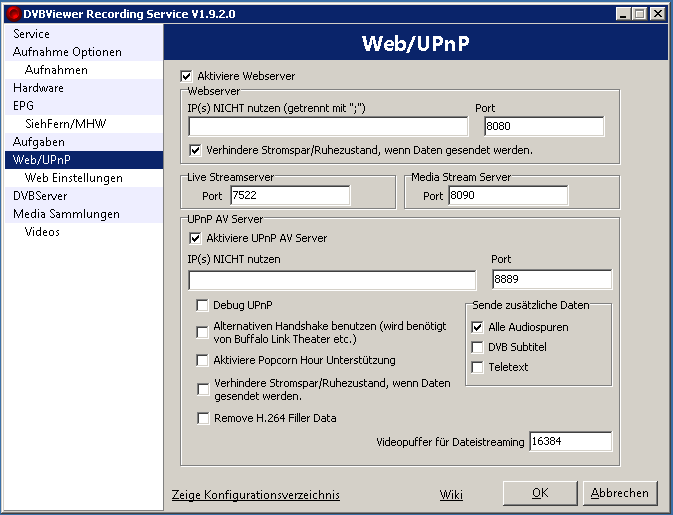
Task: Enable Debug UPnP option
Action: coord(203,305)
